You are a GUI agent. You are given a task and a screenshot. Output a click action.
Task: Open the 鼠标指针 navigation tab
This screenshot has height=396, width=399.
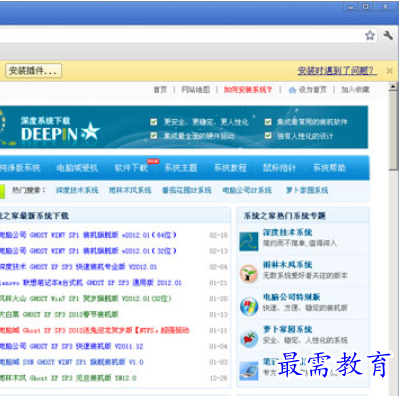coord(279,168)
